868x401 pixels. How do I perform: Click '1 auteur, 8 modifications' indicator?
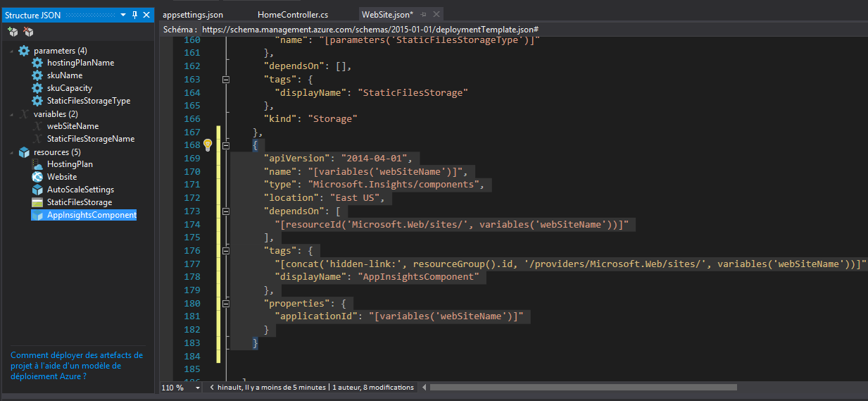pyautogui.click(x=373, y=388)
